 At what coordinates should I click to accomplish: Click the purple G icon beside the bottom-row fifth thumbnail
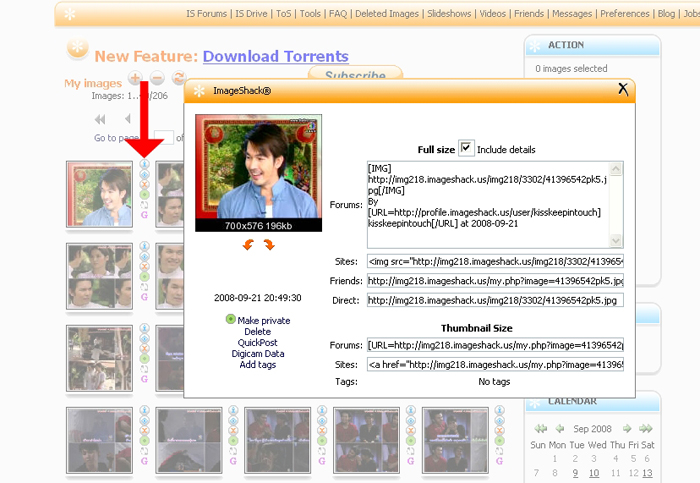click(500, 461)
